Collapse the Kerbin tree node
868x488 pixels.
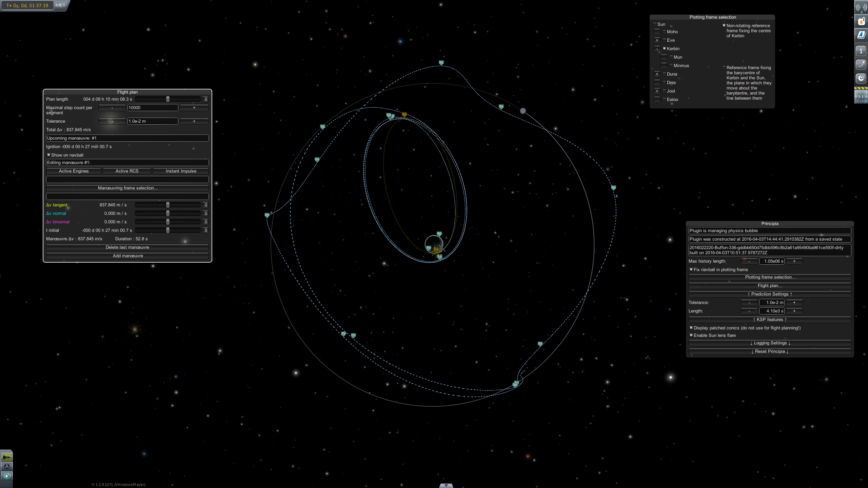point(657,48)
